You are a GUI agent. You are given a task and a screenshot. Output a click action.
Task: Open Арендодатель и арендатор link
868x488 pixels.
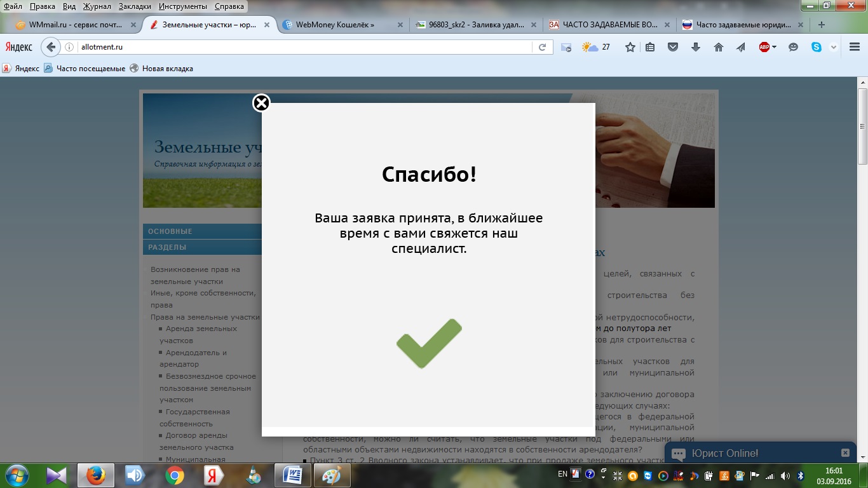[x=193, y=358]
